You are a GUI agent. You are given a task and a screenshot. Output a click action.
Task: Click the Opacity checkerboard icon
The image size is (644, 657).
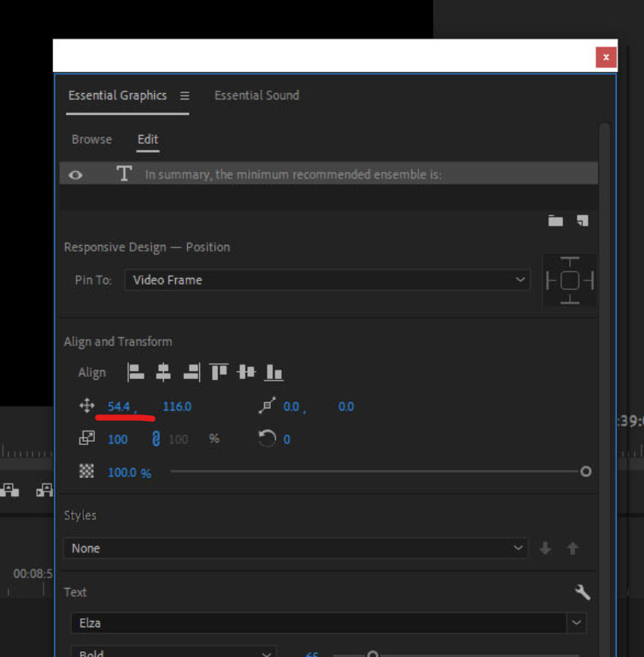point(87,471)
